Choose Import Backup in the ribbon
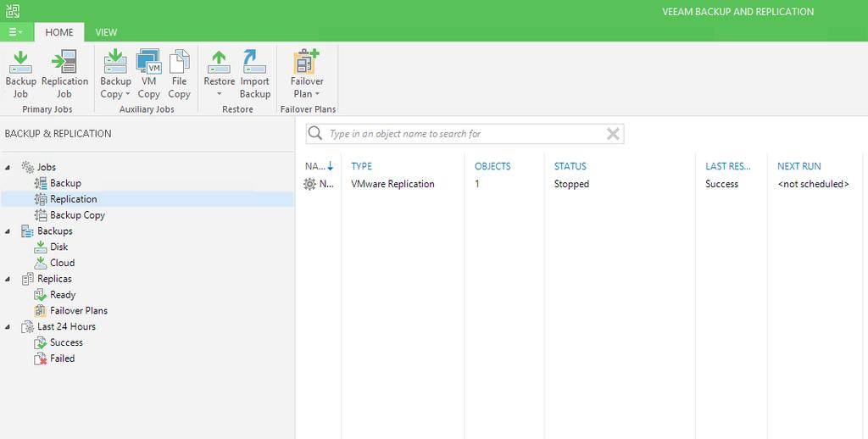 pos(254,75)
